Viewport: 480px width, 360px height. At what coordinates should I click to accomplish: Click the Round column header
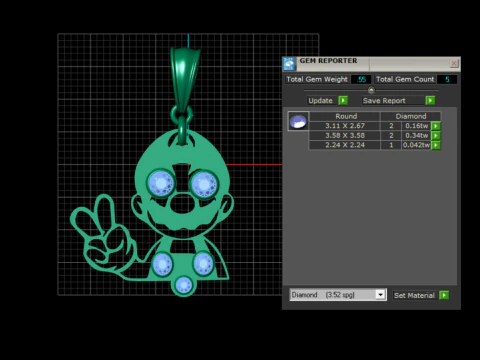[346, 116]
